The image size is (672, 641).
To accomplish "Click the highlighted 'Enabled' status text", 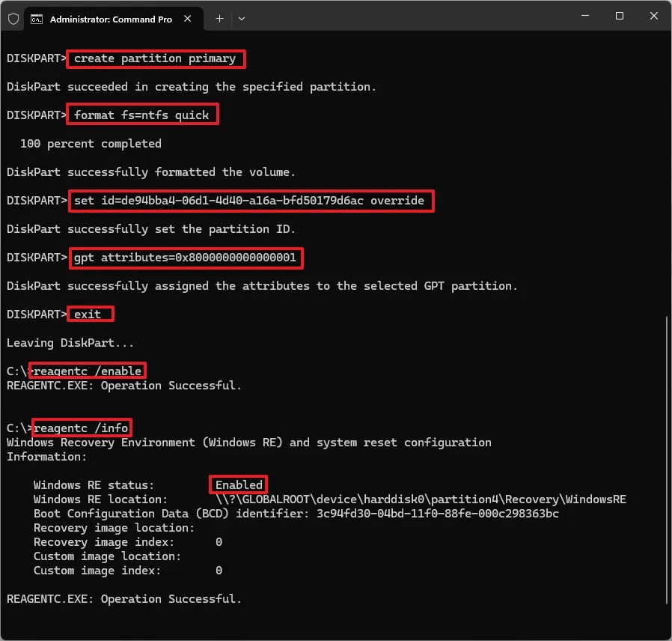I will click(x=238, y=484).
